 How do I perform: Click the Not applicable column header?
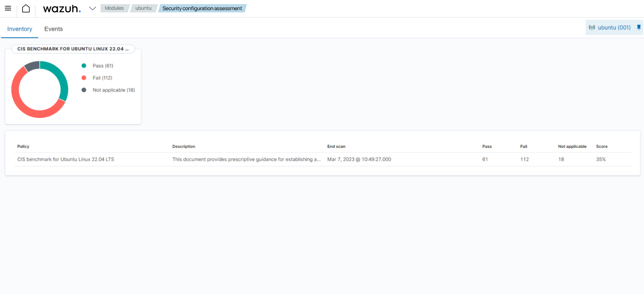click(x=572, y=146)
